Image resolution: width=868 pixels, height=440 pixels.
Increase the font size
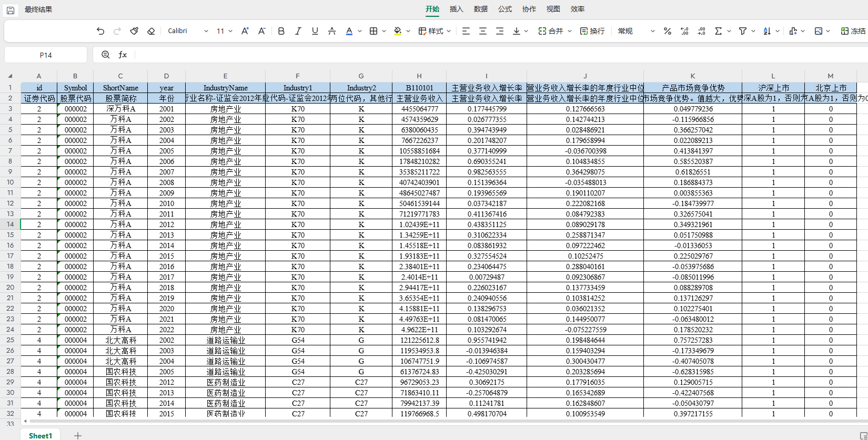tap(245, 31)
